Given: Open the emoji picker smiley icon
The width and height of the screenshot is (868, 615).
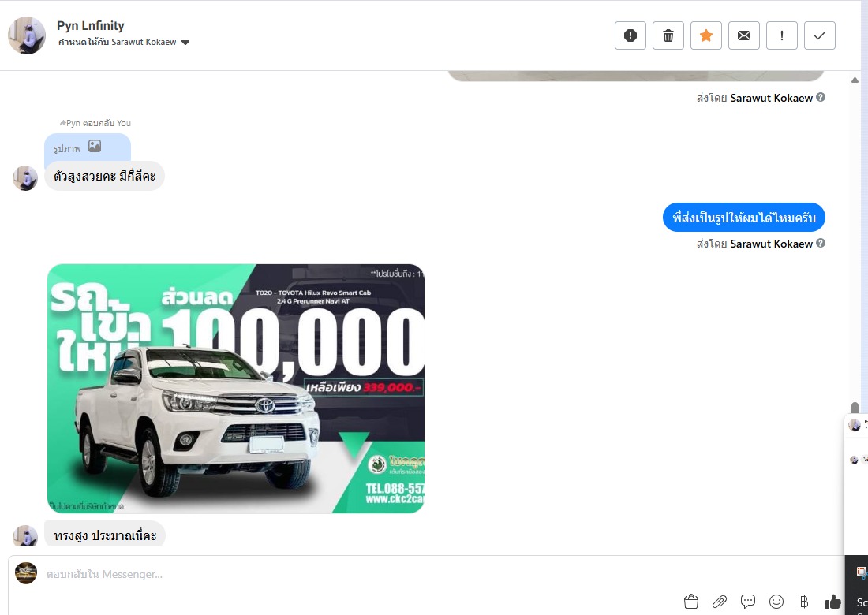Looking at the screenshot, I should coord(776,601).
